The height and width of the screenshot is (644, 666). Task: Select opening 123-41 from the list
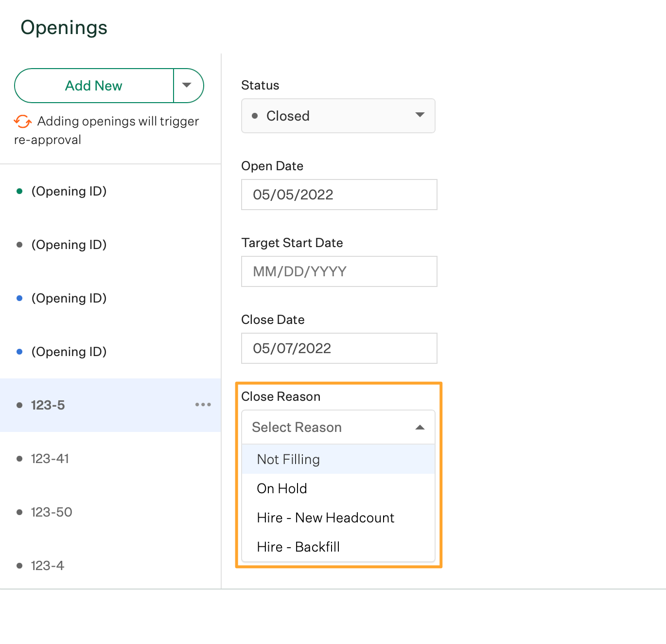click(50, 458)
